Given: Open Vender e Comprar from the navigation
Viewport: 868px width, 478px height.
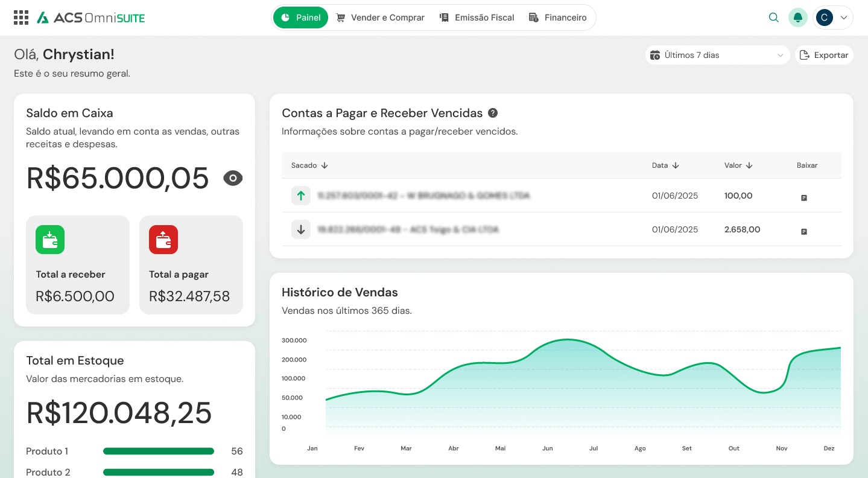Looking at the screenshot, I should [x=380, y=18].
